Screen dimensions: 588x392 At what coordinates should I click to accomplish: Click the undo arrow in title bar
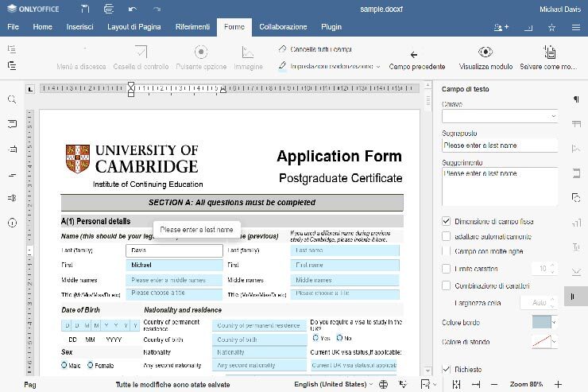point(132,9)
